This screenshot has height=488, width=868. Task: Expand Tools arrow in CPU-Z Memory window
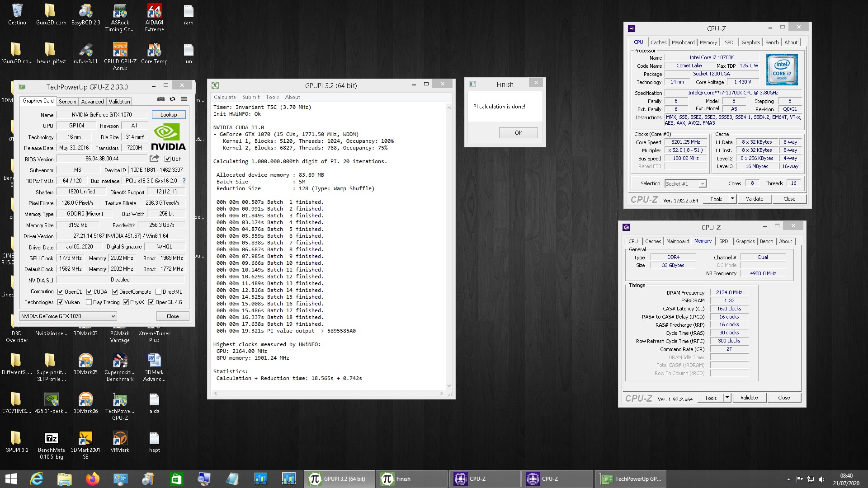pyautogui.click(x=727, y=398)
